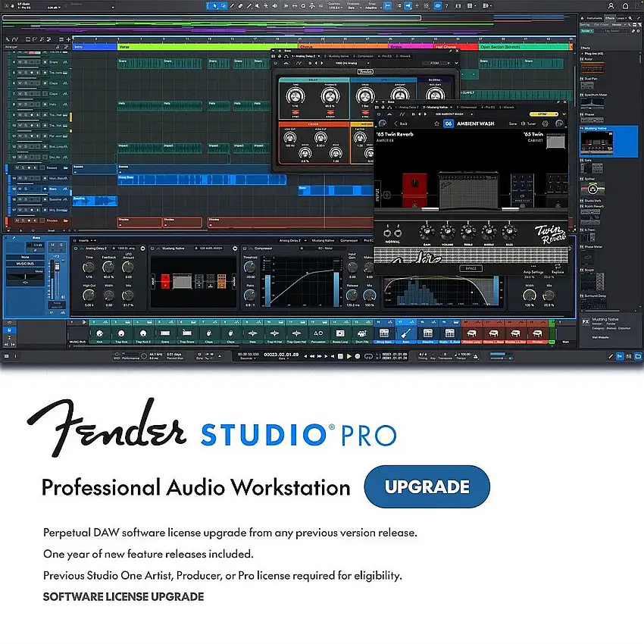Open Mustang Native settings gear icon

pos(545,123)
